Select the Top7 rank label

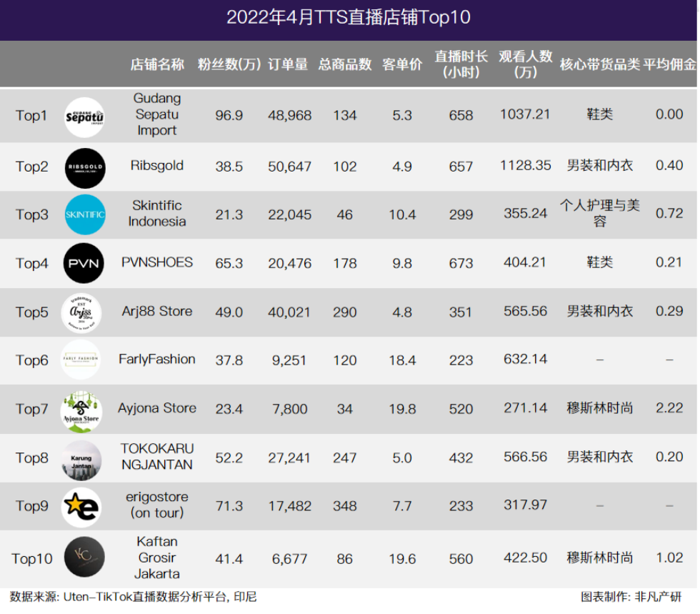pyautogui.click(x=31, y=410)
